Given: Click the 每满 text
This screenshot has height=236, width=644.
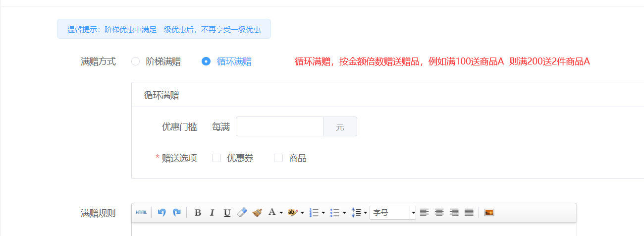Looking at the screenshot, I should pos(221,126).
